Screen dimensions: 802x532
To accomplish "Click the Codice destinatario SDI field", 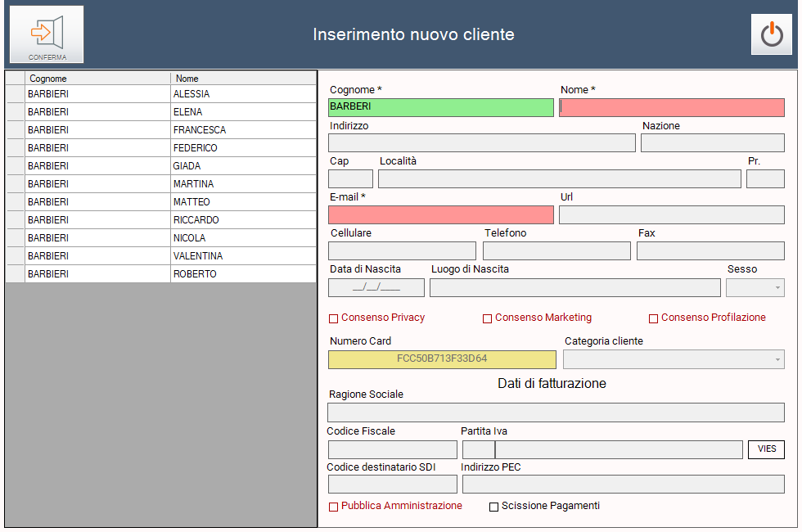I will tap(393, 484).
